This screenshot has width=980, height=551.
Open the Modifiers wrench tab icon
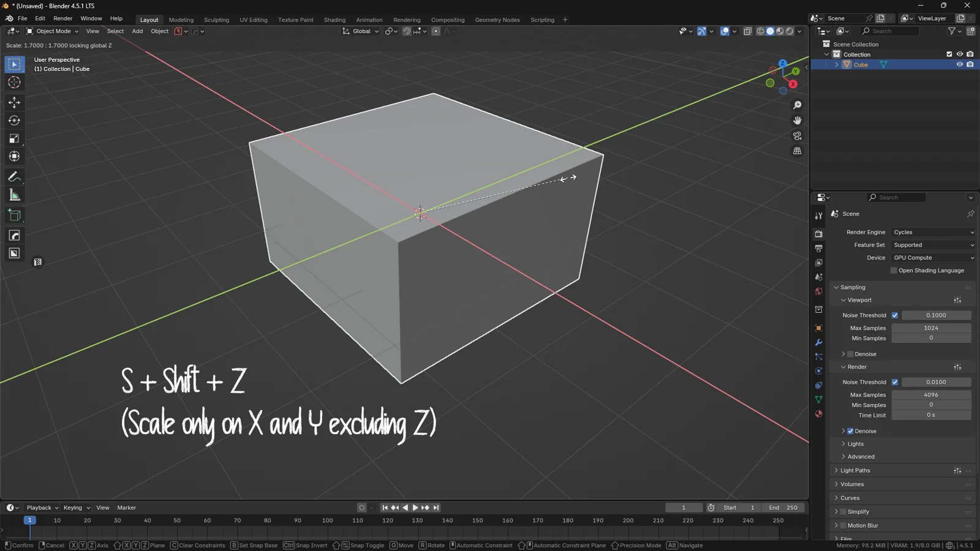818,342
